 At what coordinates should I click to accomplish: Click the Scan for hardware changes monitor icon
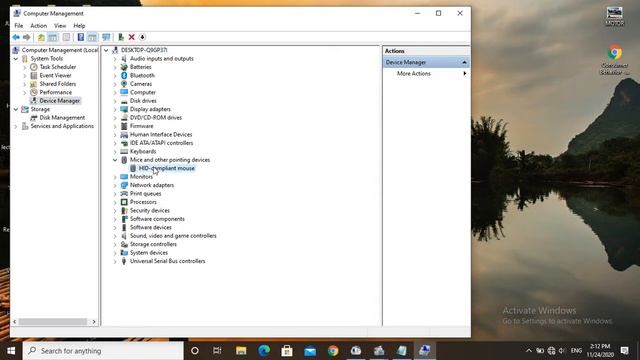(106, 37)
